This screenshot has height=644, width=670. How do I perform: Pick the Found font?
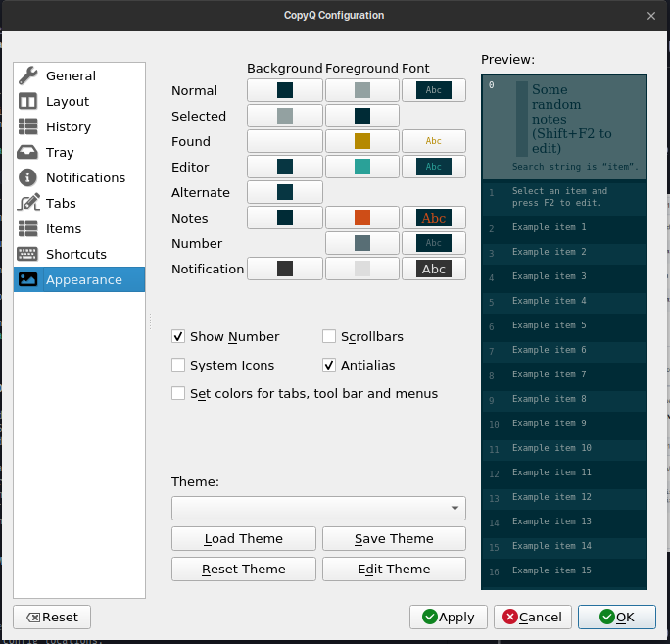coord(434,141)
